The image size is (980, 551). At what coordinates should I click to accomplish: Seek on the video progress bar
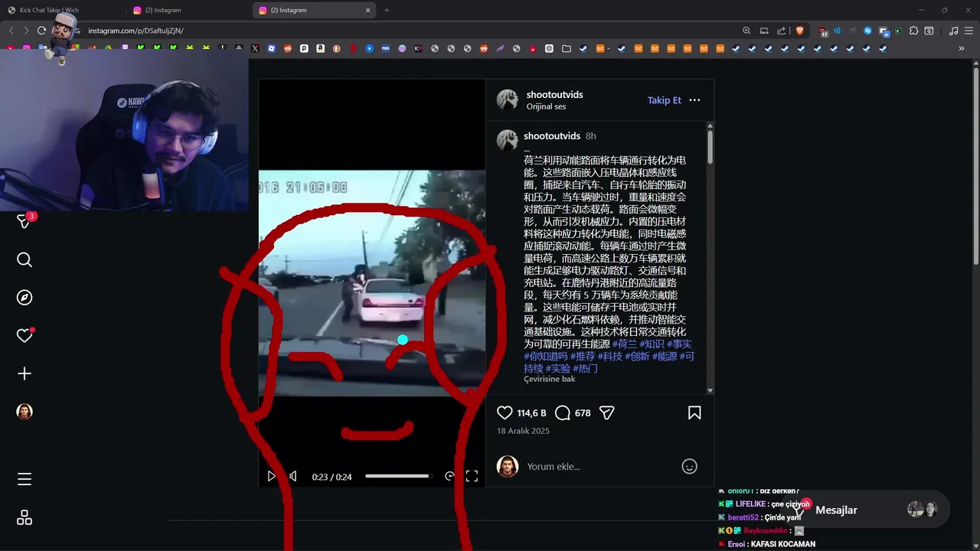pos(398,476)
